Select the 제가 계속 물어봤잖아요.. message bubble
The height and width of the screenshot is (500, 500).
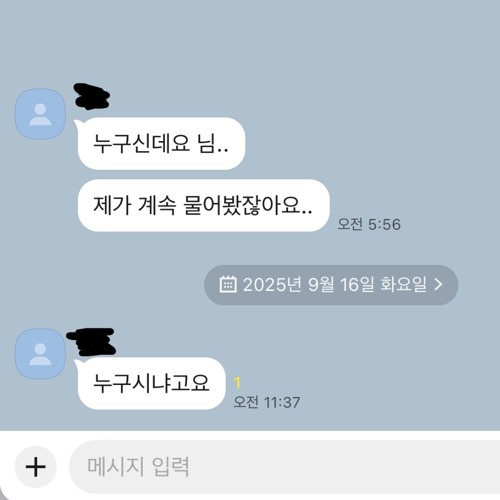(x=204, y=205)
